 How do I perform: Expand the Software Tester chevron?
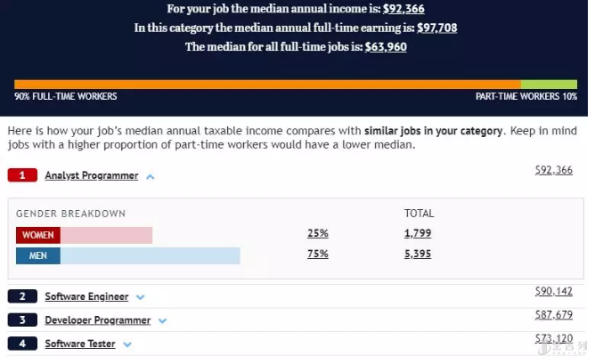click(127, 344)
